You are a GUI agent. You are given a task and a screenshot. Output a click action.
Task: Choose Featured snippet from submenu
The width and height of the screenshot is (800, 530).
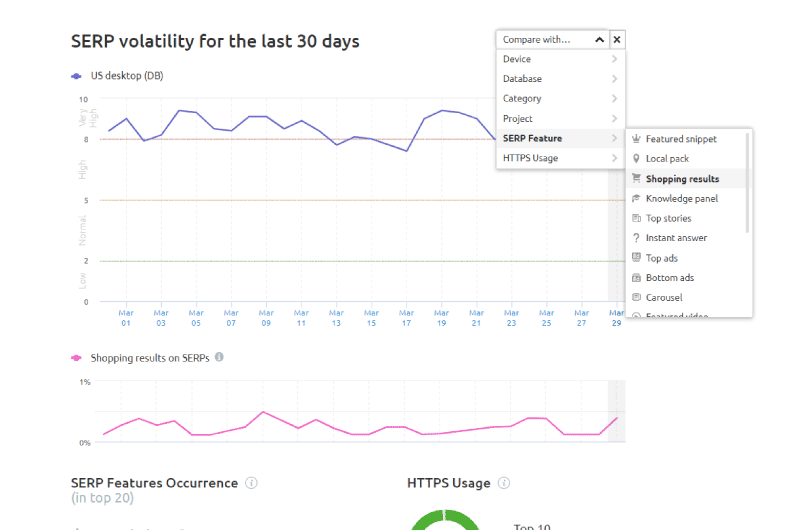tap(686, 139)
